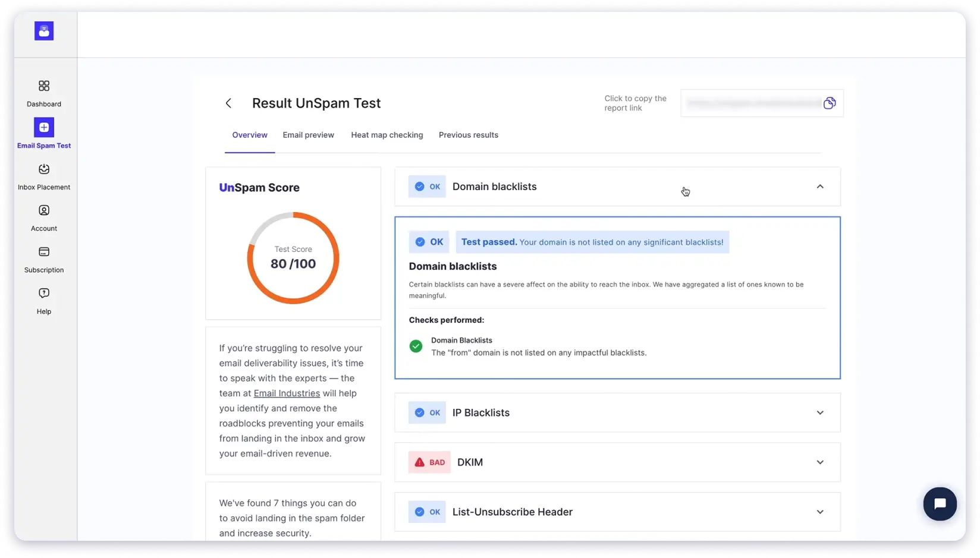This screenshot has width=980, height=558.
Task: Click the OK badge for IP Blacklists
Action: pyautogui.click(x=427, y=412)
